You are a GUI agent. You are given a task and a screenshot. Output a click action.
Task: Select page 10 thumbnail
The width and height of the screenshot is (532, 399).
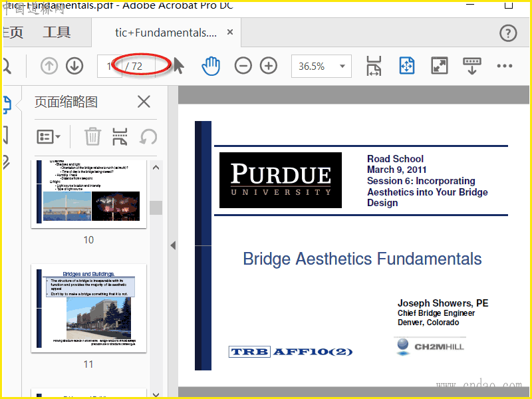(x=88, y=194)
